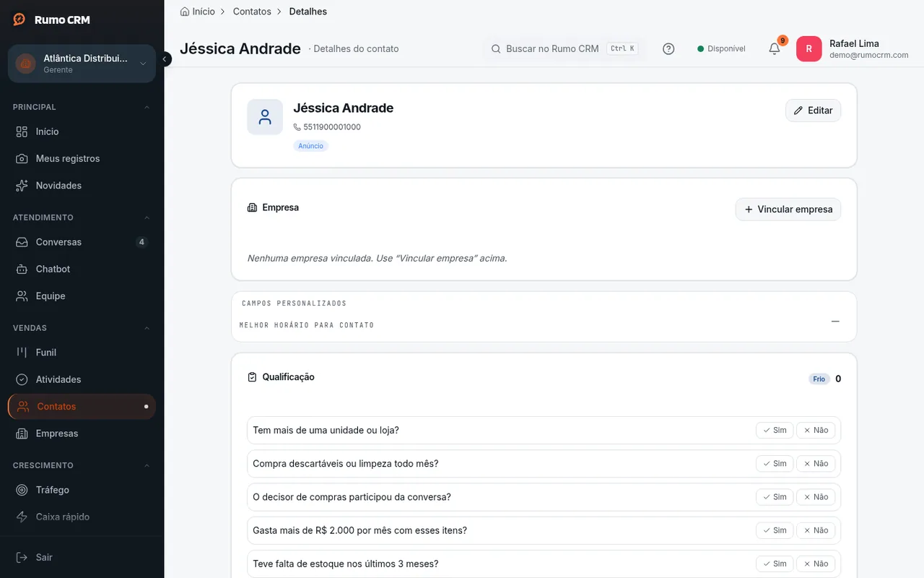Click the Meus registros camera icon
This screenshot has height=578, width=924.
click(22, 158)
